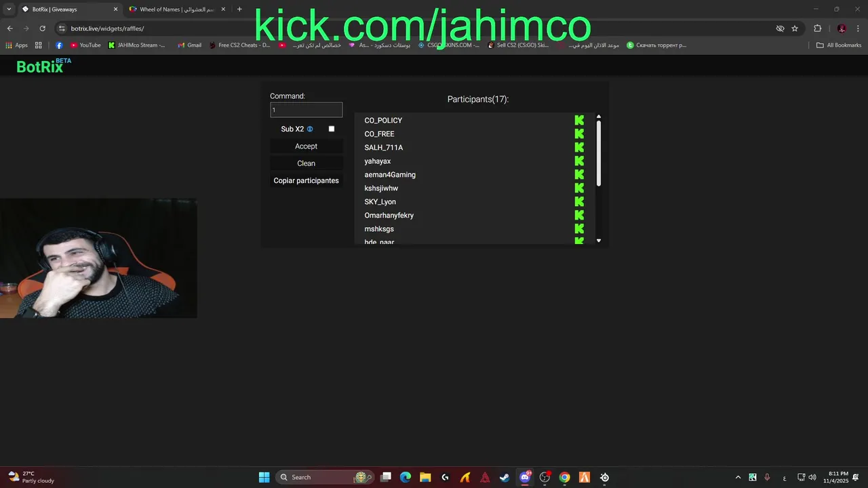Open File Explorer from the taskbar
Viewport: 868px width, 488px height.
coord(425,477)
